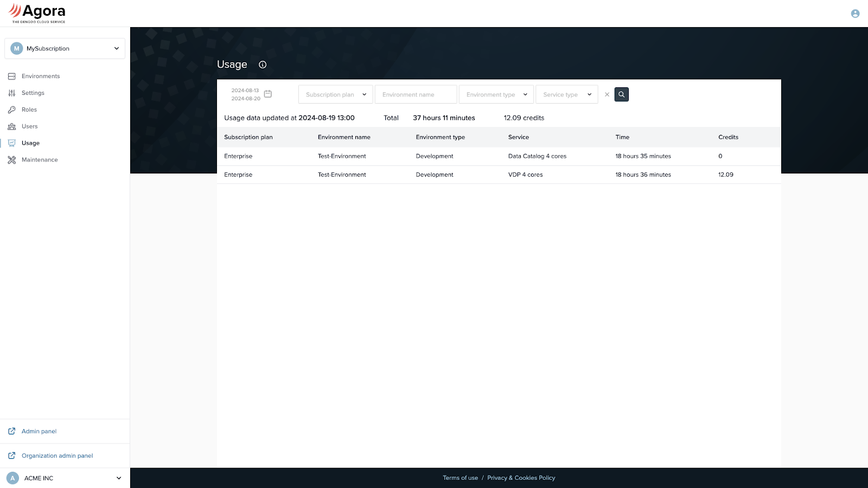Open the Service type dropdown

tap(567, 94)
